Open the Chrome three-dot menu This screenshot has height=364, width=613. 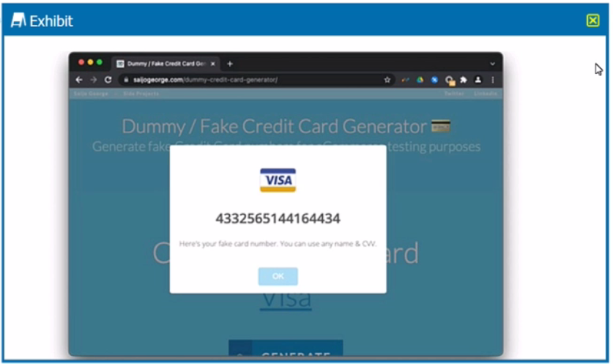click(x=493, y=80)
